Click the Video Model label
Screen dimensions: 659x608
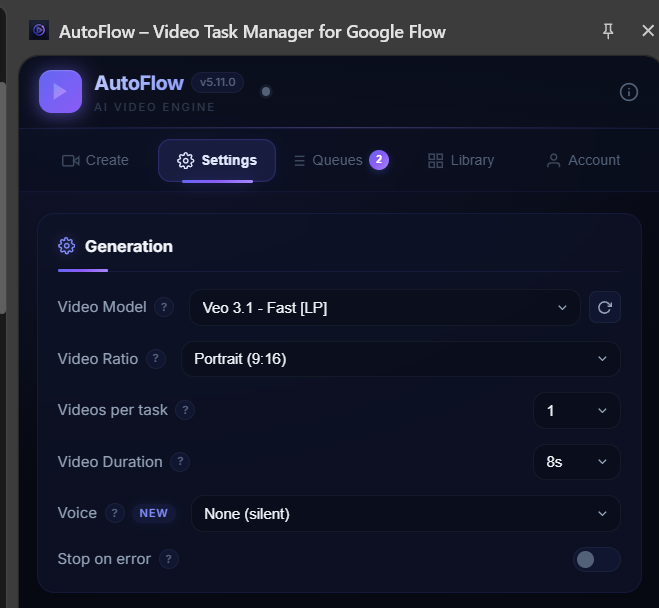[x=102, y=307]
